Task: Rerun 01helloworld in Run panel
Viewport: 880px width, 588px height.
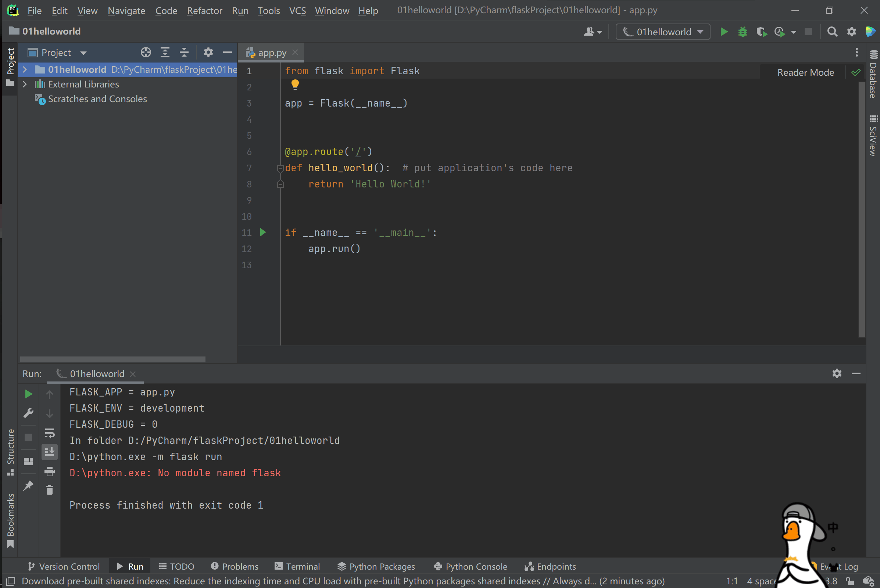Action: point(29,394)
